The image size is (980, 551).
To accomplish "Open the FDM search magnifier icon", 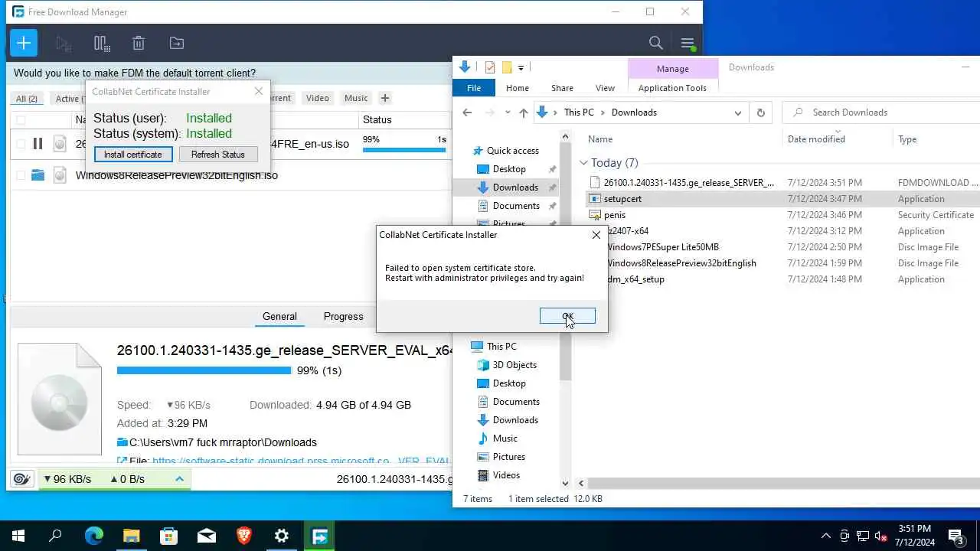I will tap(656, 43).
